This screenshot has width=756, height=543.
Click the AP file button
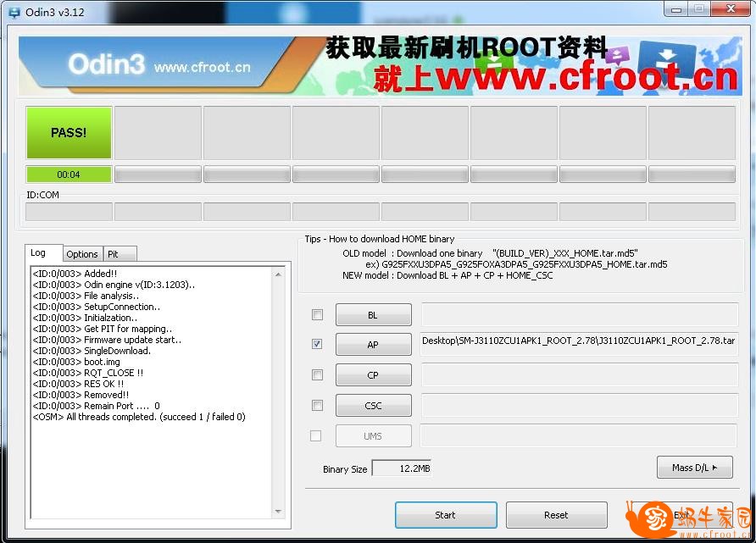tap(374, 345)
